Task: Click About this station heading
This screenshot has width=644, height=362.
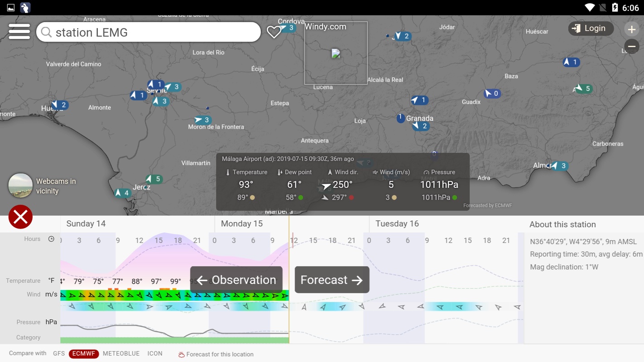Action: pos(562,224)
